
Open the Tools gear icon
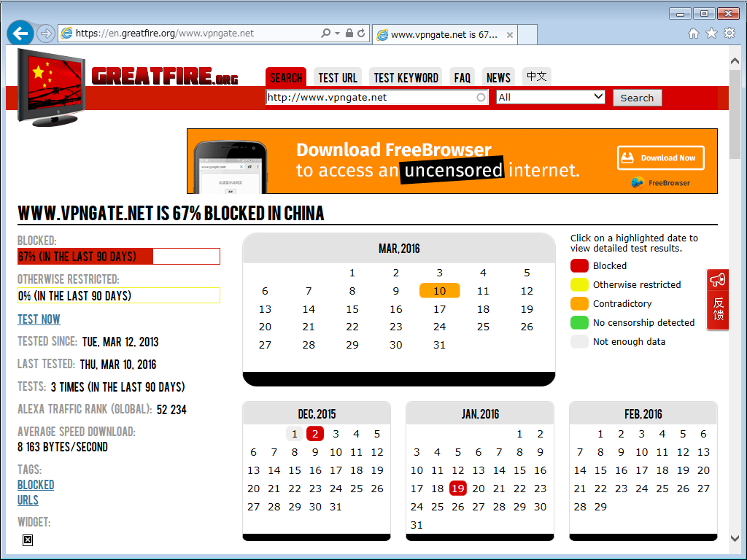coord(729,33)
